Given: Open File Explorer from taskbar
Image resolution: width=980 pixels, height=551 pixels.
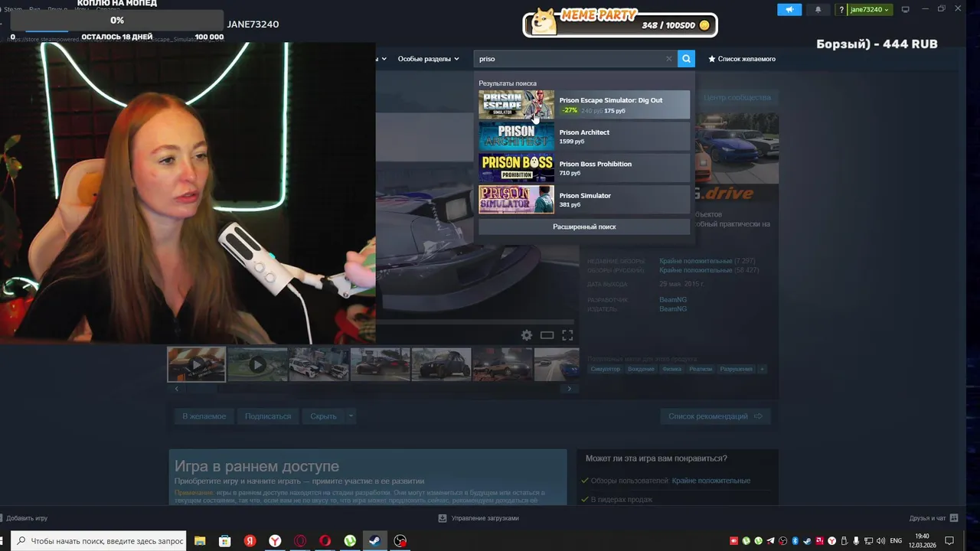Looking at the screenshot, I should point(200,540).
